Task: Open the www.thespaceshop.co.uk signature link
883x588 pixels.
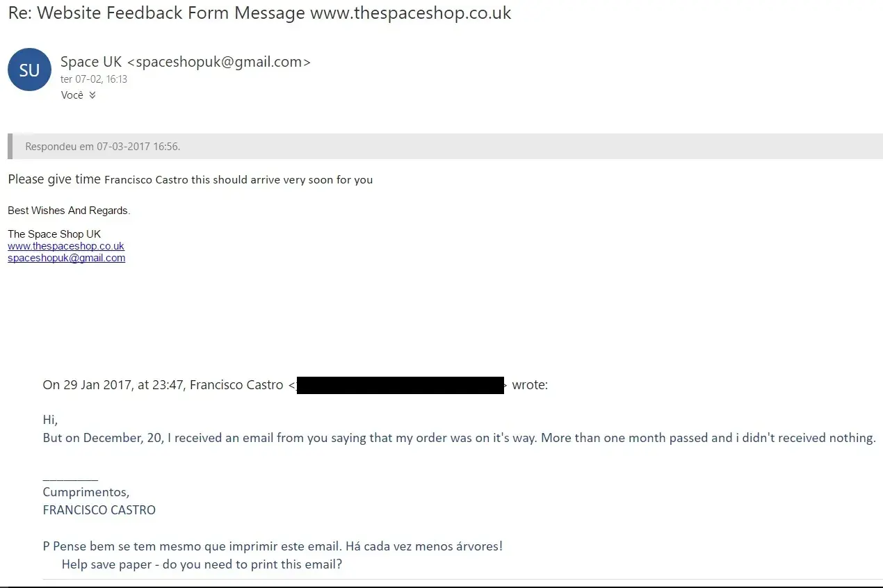Action: 66,246
